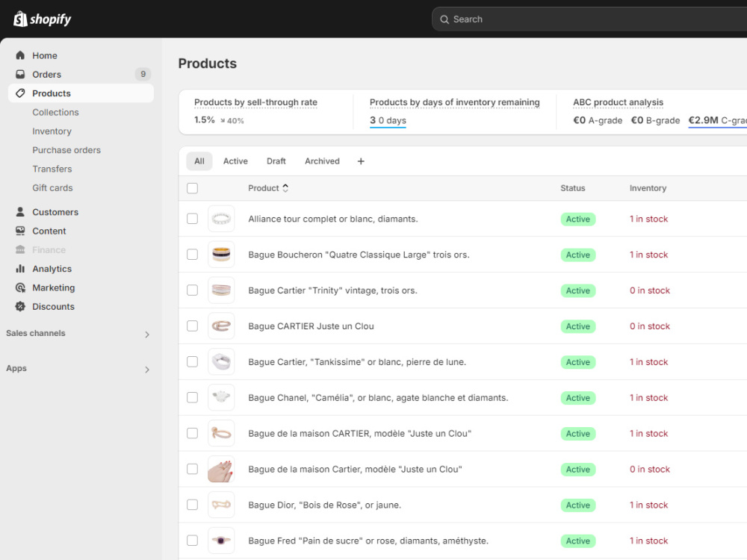The width and height of the screenshot is (747, 560).
Task: Toggle sort order on Product column
Action: pyautogui.click(x=285, y=188)
